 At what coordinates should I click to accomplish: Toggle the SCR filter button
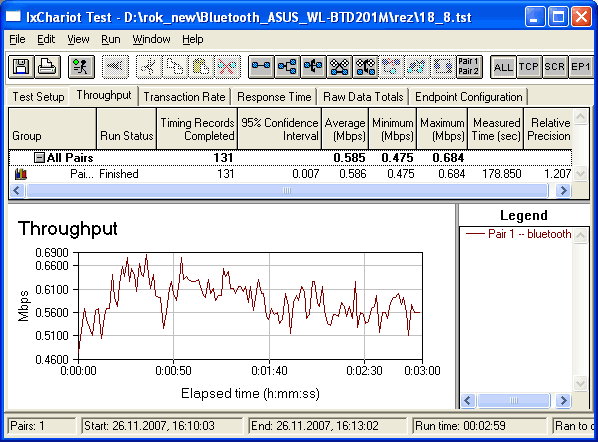(555, 67)
